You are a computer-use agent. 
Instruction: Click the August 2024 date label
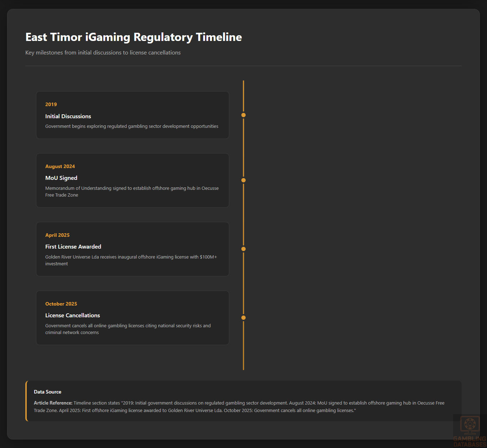coord(60,166)
